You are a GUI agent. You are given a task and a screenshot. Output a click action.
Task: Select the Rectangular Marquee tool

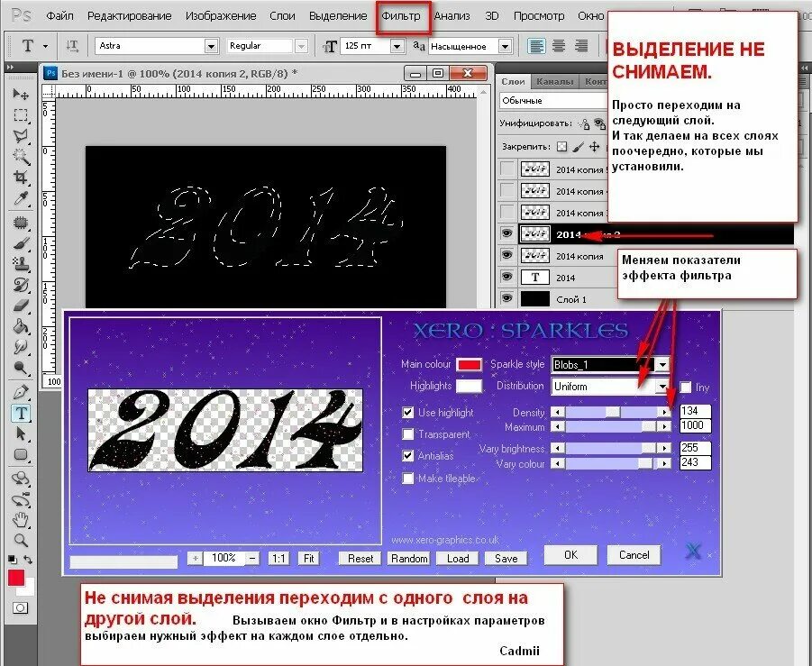[21, 115]
